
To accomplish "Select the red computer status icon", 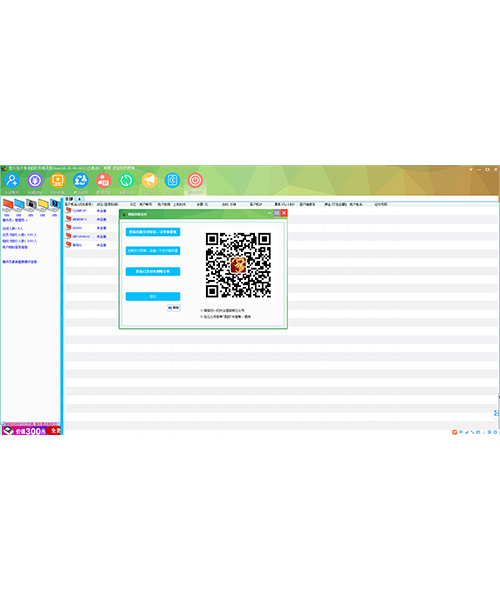I will (x=7, y=206).
